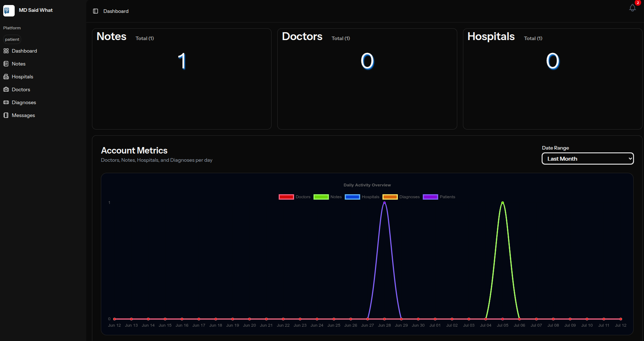Click the Notes icon in sidebar
Screen dimensions: 644x341
(x=6, y=64)
